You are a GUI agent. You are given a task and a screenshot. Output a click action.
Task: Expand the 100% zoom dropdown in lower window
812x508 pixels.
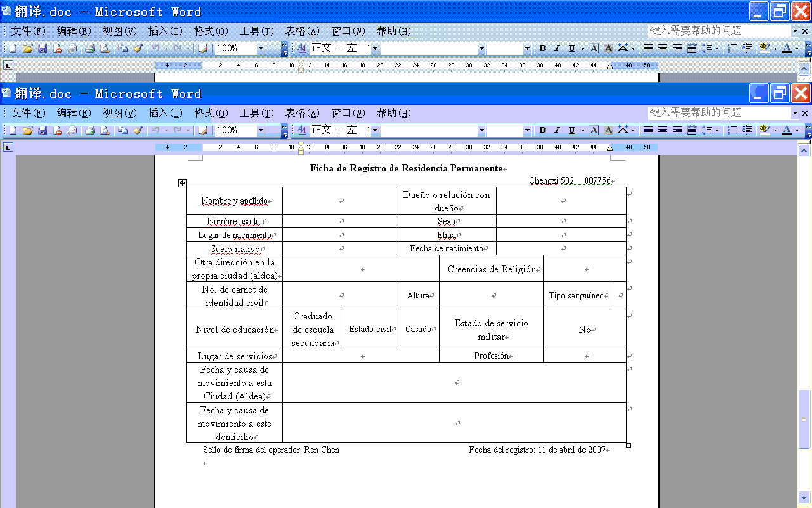click(261, 130)
